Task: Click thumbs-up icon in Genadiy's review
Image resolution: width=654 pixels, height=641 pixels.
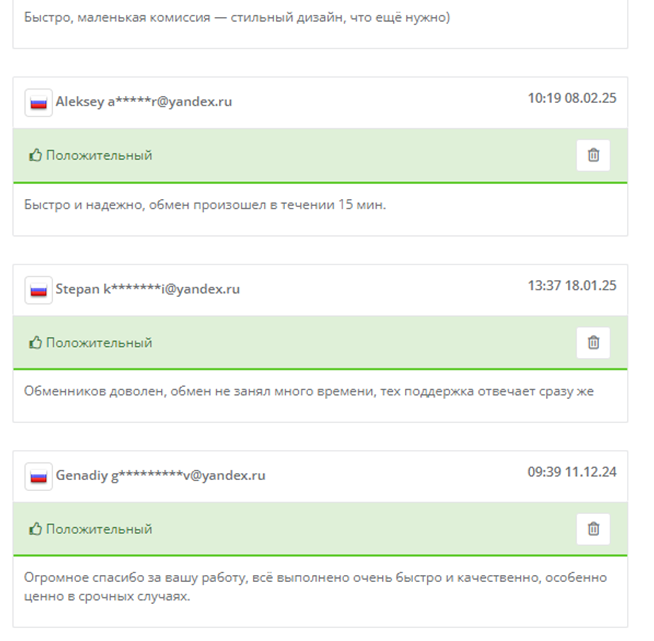Action: click(x=35, y=529)
